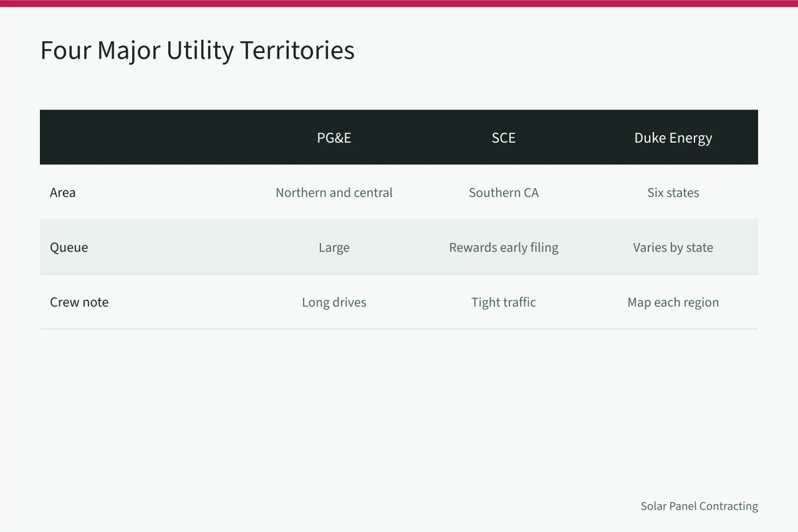Screen dimensions: 798x532
Task: Click the Area row label
Action: coord(63,192)
